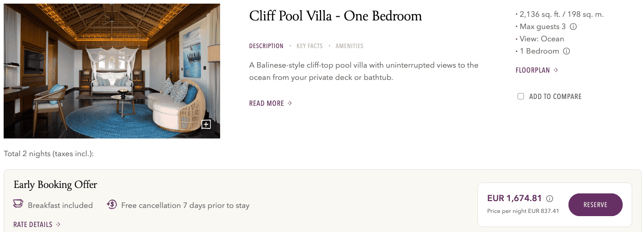Click the info icon next to 1 Bedroom
Viewport: 644px width, 232px height.
pyautogui.click(x=566, y=51)
